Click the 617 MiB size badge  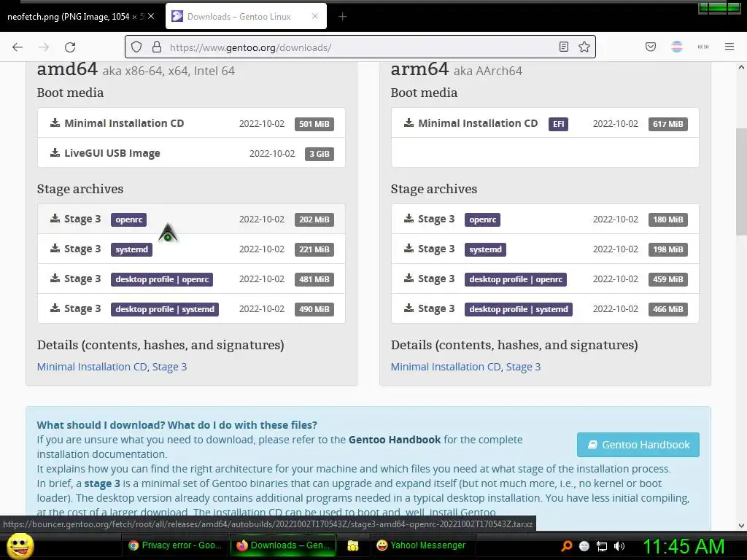pos(668,124)
